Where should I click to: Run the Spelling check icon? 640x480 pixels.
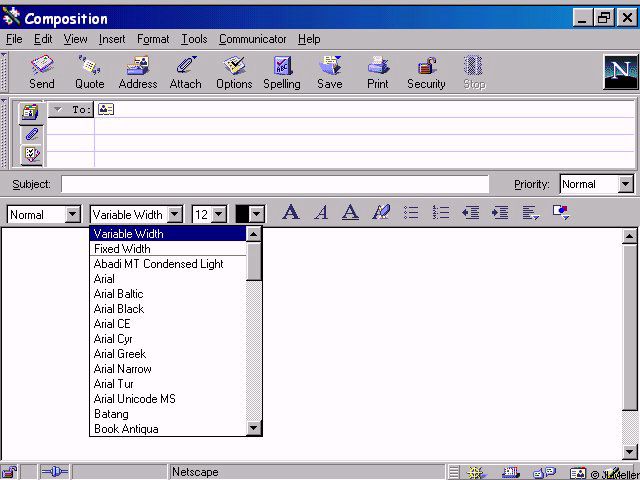point(282,65)
